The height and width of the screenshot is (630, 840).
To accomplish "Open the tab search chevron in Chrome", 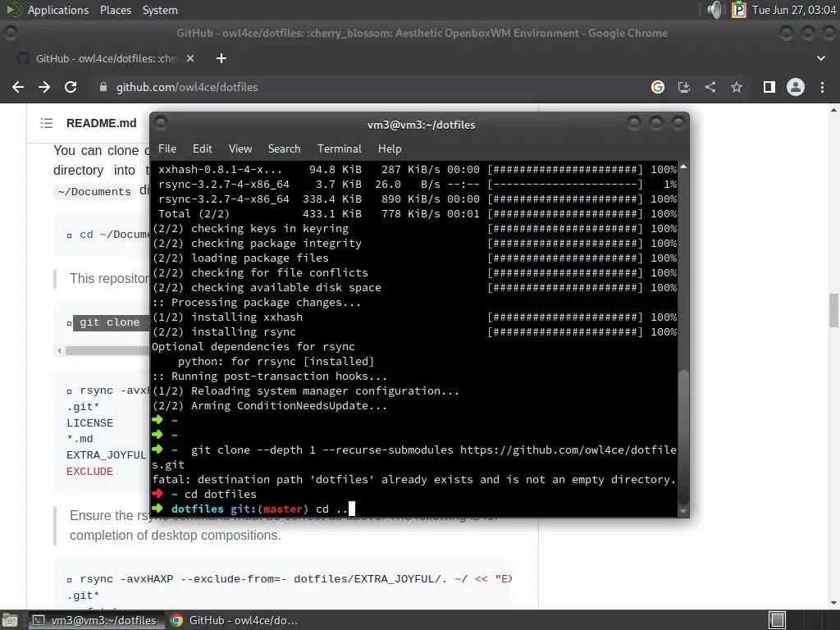I will click(820, 58).
